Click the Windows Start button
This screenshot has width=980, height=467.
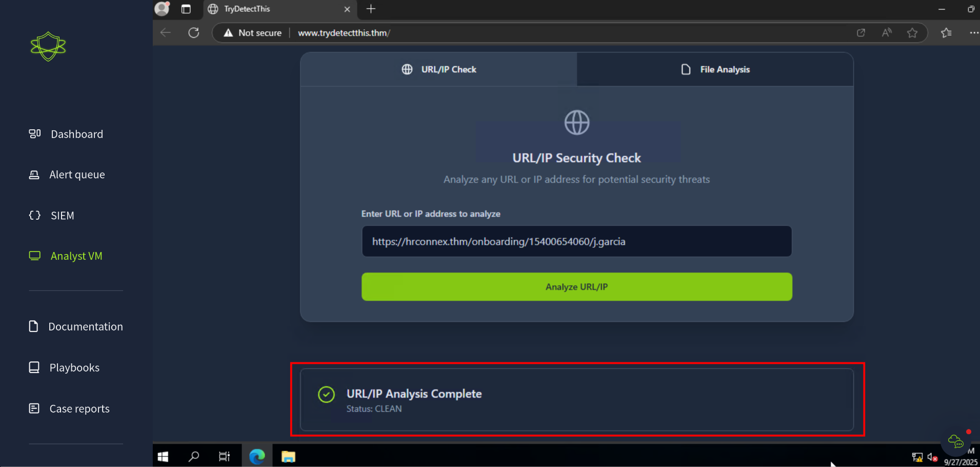pyautogui.click(x=163, y=456)
